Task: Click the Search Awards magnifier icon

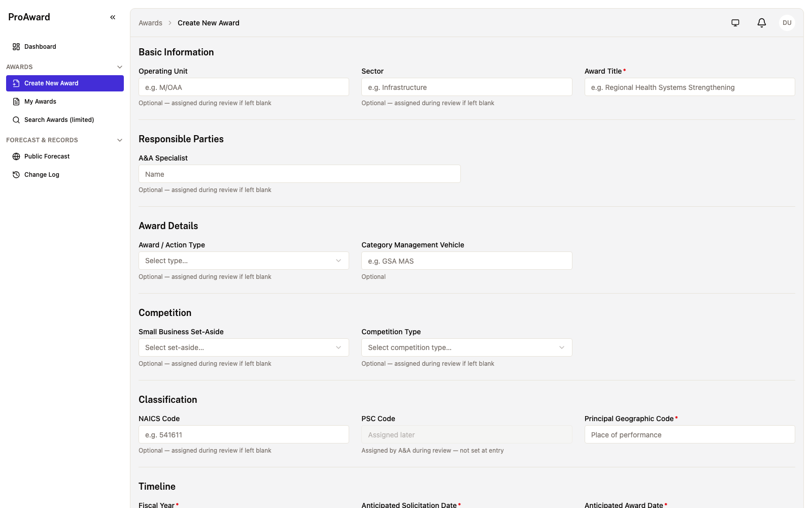Action: (x=16, y=120)
